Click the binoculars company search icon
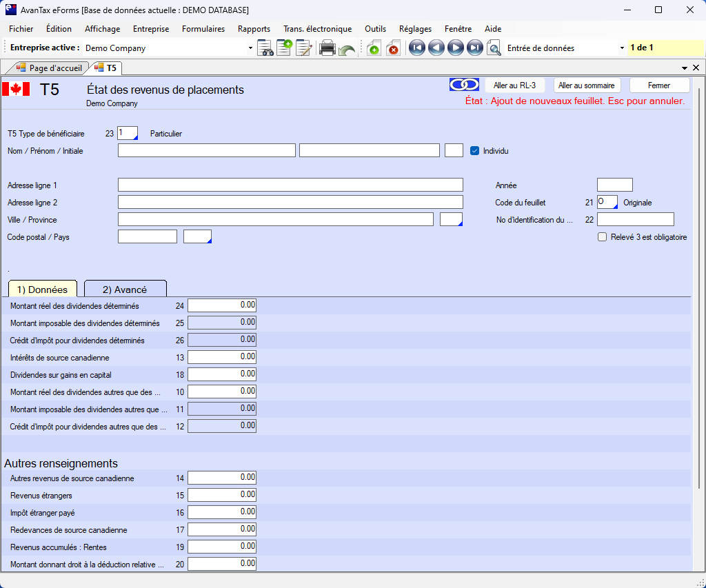706x588 pixels. [x=265, y=48]
